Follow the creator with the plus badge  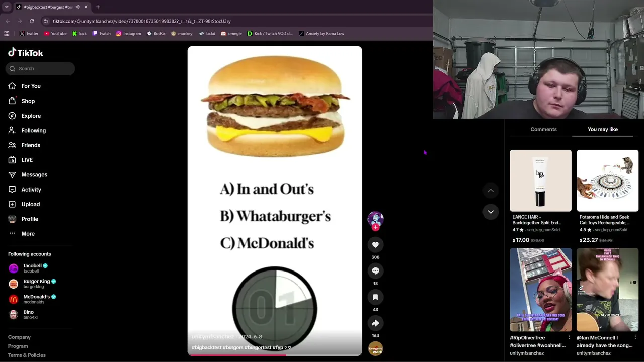coord(375,227)
